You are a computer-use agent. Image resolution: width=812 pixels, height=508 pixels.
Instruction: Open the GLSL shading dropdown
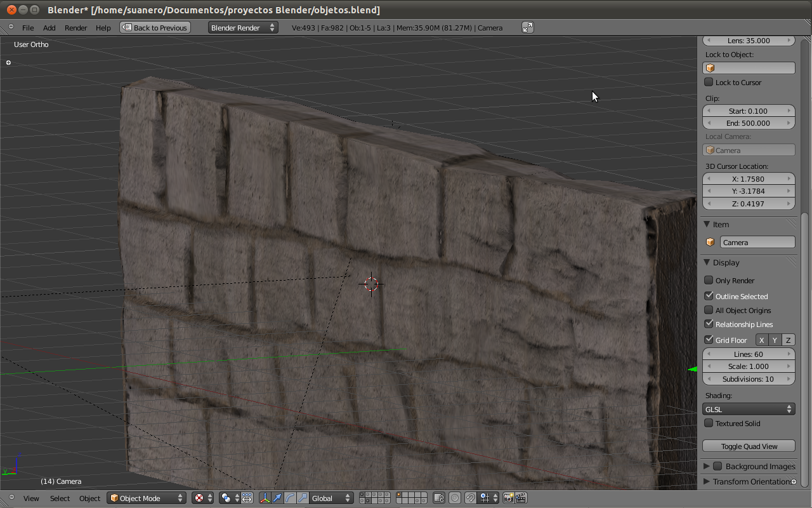[749, 409]
